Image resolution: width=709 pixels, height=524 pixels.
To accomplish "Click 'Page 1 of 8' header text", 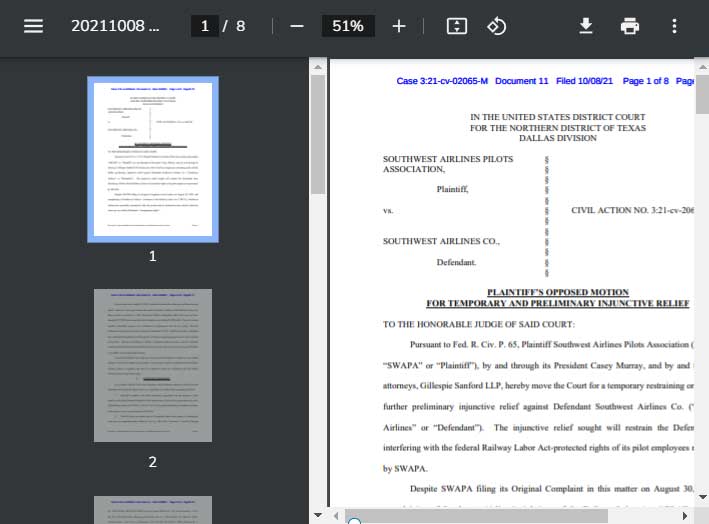I will pyautogui.click(x=646, y=81).
